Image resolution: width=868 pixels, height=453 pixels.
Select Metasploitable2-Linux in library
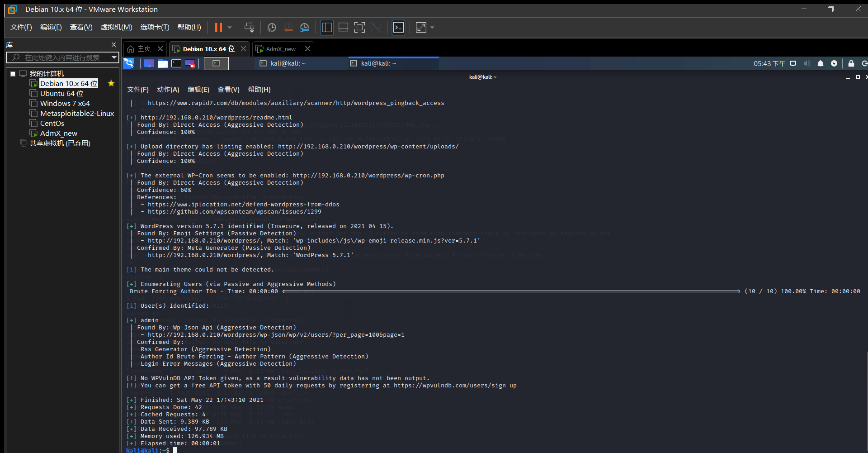click(77, 113)
